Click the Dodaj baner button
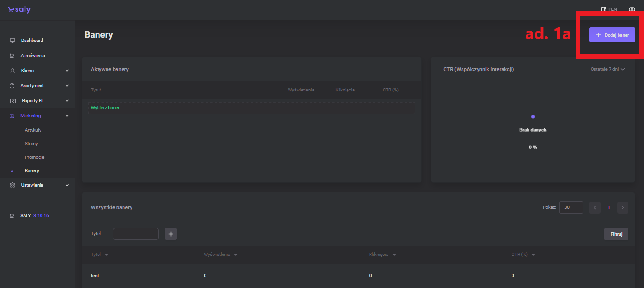The height and width of the screenshot is (288, 644). pos(611,35)
